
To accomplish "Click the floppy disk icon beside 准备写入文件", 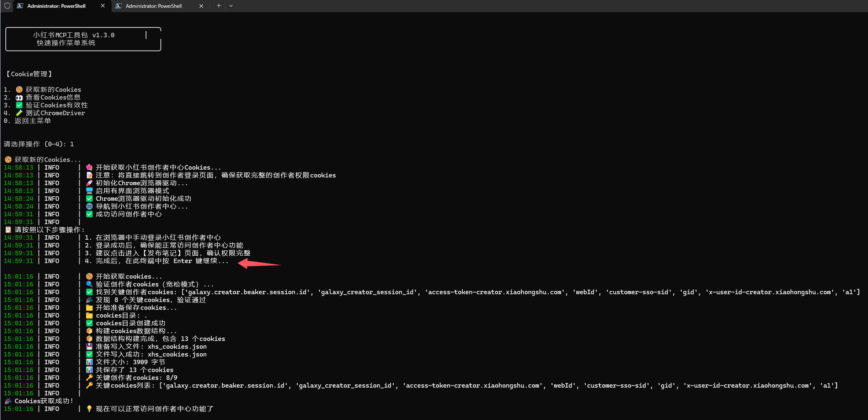I will (x=89, y=346).
